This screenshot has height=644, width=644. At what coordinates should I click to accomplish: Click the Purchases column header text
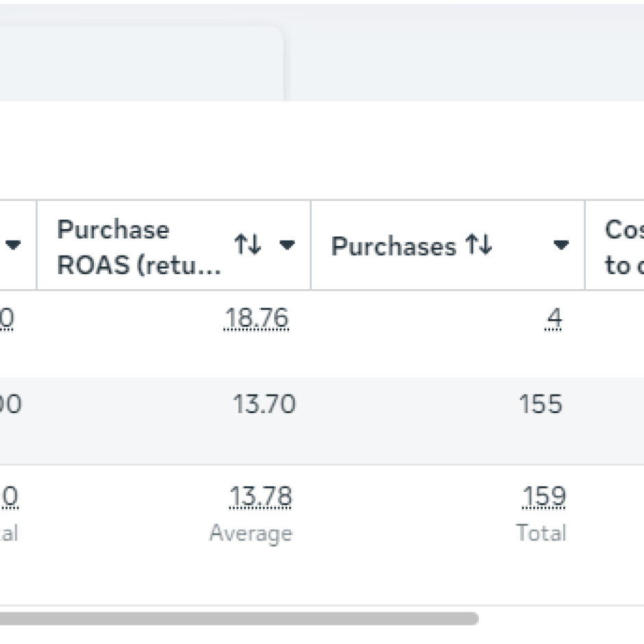click(x=394, y=247)
